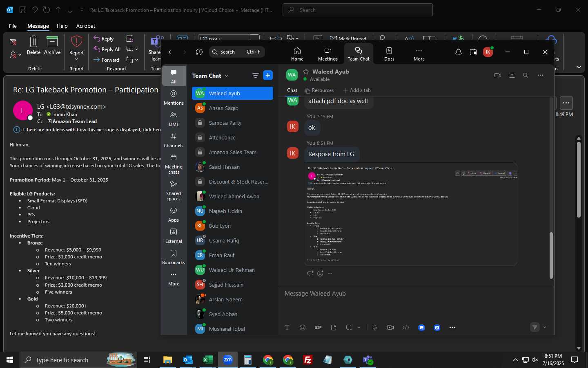Open the File menu in Outlook

13,26
